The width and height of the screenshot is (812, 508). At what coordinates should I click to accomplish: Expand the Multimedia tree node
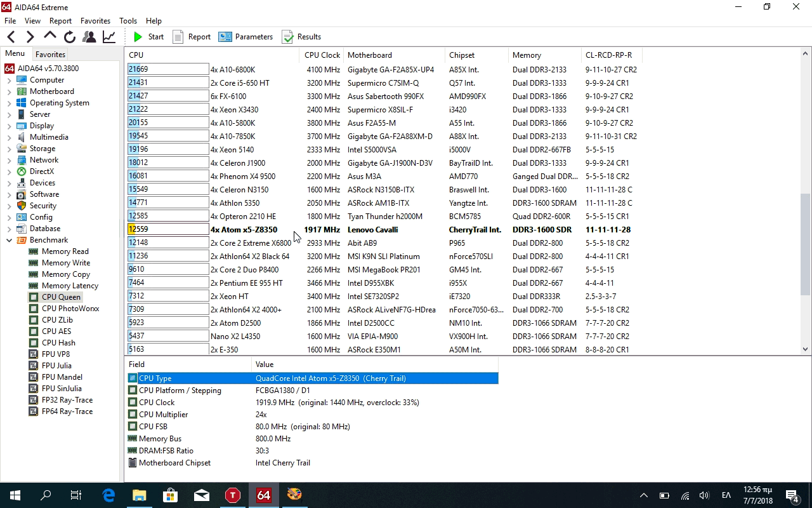click(9, 137)
